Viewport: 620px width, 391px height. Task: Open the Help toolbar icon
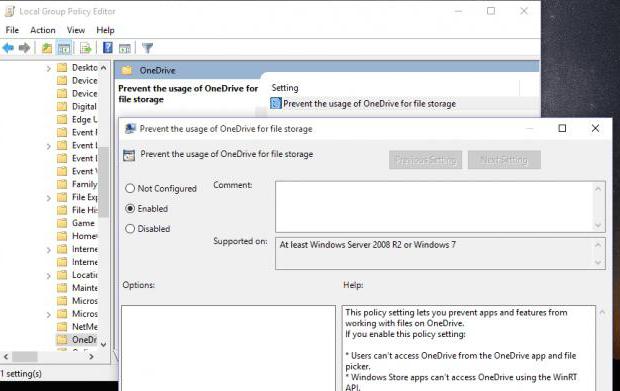pos(108,48)
